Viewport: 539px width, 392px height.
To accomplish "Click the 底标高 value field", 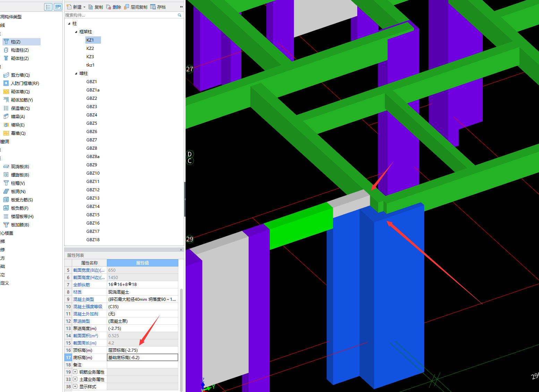I will 142,358.
